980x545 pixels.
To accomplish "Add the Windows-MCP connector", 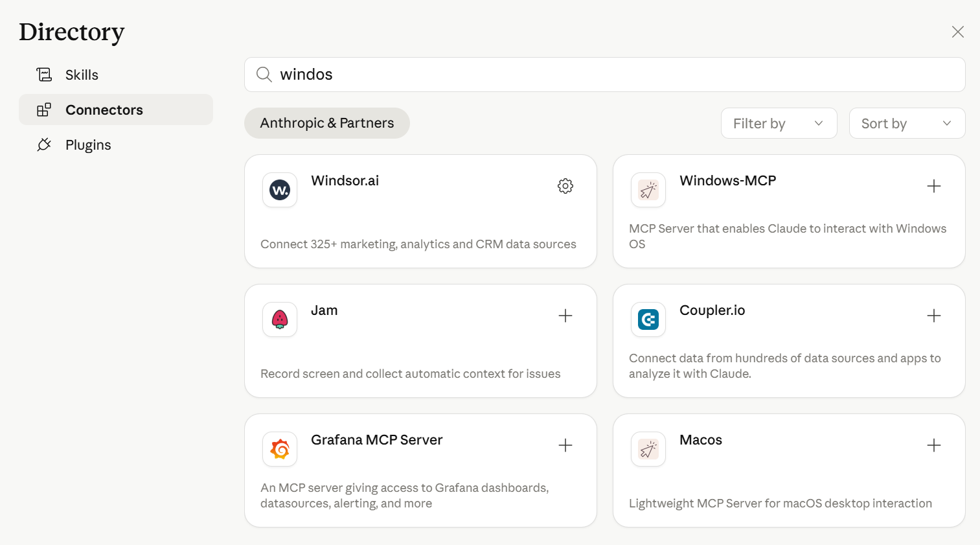I will point(933,186).
